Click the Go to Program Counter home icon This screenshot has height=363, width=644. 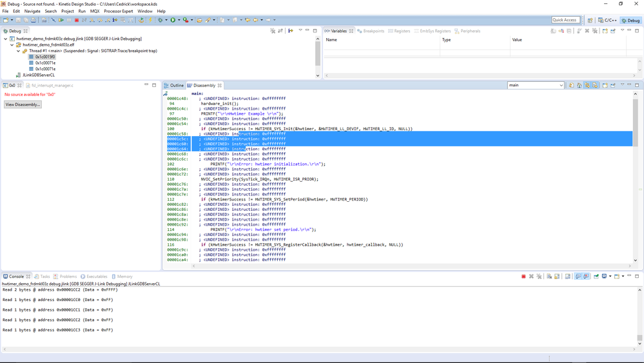[579, 85]
